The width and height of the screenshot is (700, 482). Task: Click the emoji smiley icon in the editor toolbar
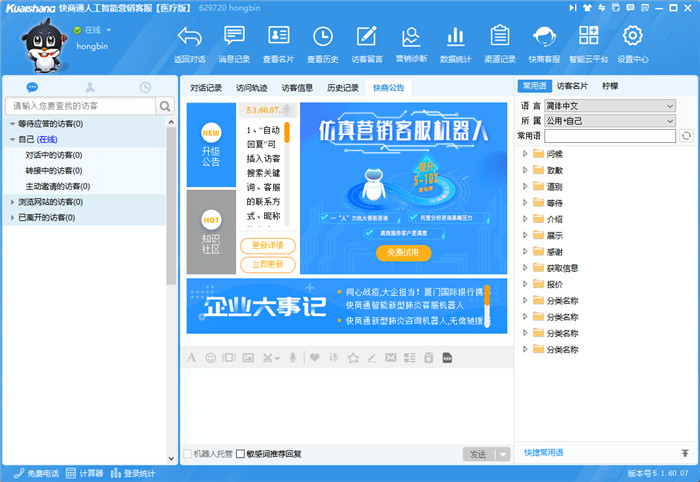[x=210, y=357]
